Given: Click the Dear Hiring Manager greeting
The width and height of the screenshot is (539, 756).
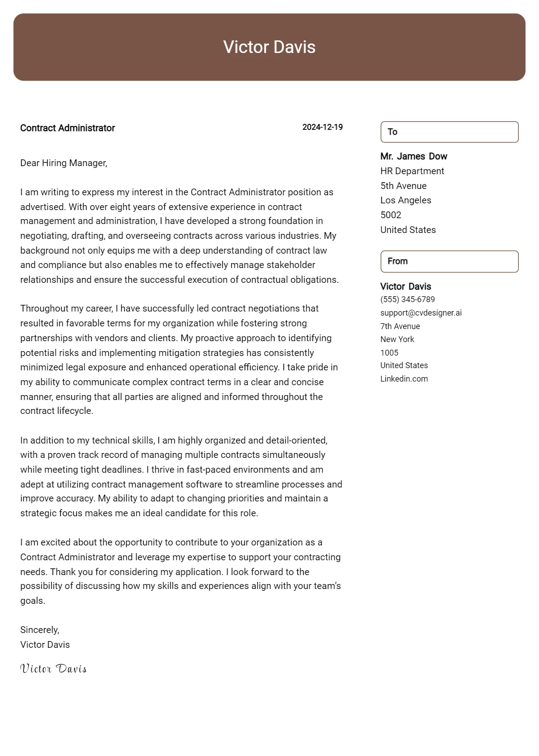Looking at the screenshot, I should pos(64,163).
